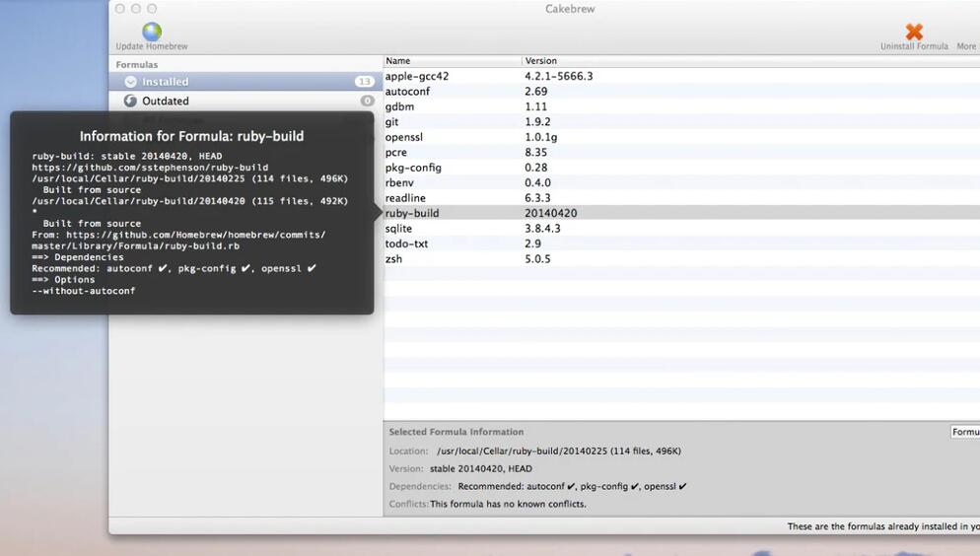Image resolution: width=980 pixels, height=556 pixels.
Task: Select the rbenv formula row
Action: pos(681,182)
